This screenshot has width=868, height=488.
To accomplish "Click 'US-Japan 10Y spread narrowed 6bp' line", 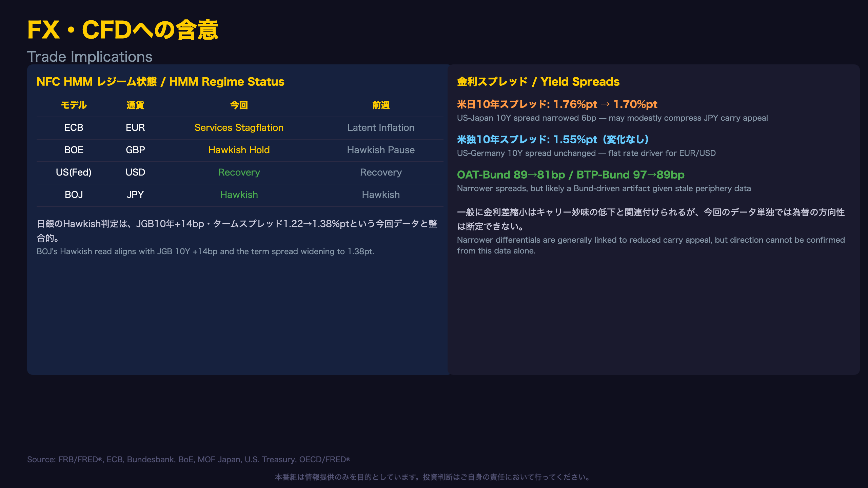I will click(x=612, y=118).
